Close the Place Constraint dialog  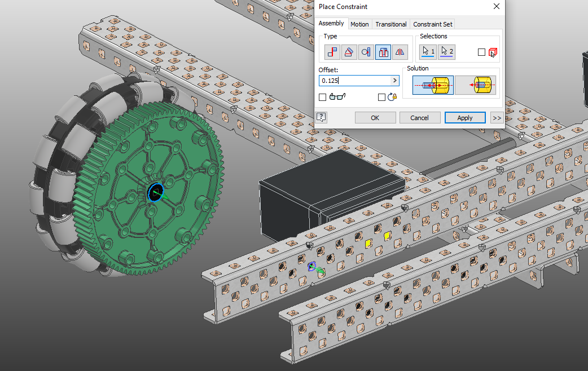[497, 6]
